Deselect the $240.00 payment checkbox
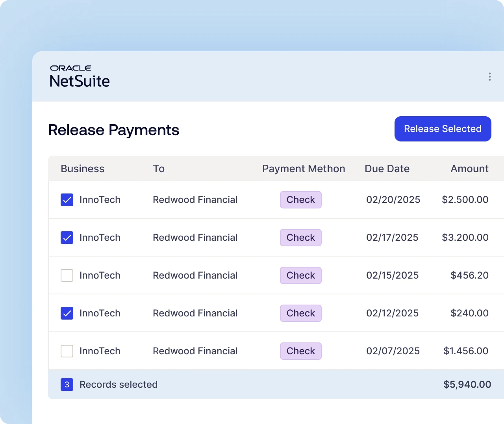 (x=67, y=313)
